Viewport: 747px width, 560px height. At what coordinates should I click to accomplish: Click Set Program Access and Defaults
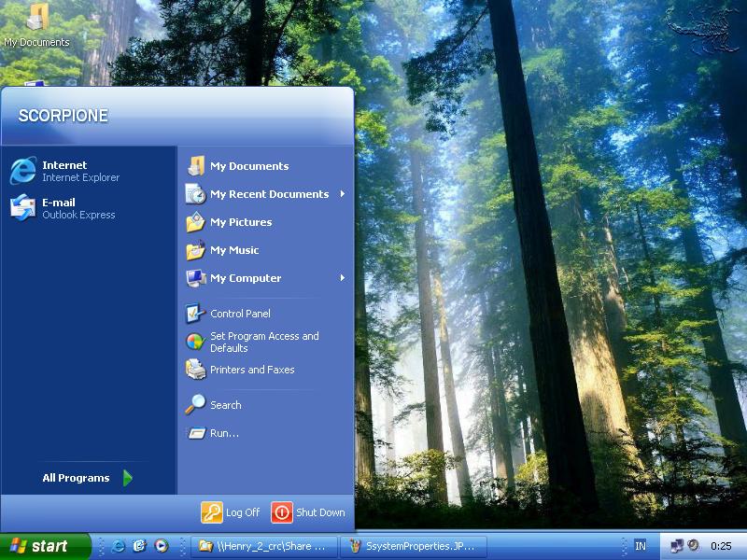[x=263, y=342]
